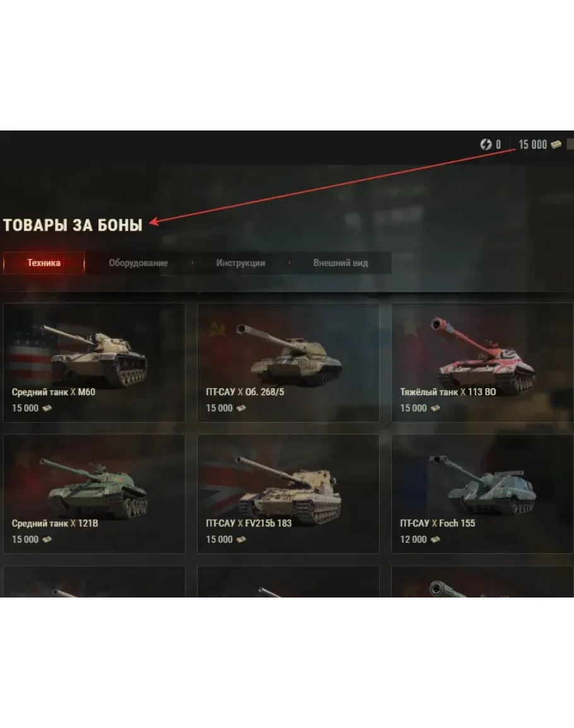Click bonds icon under 121B price

[x=47, y=540]
